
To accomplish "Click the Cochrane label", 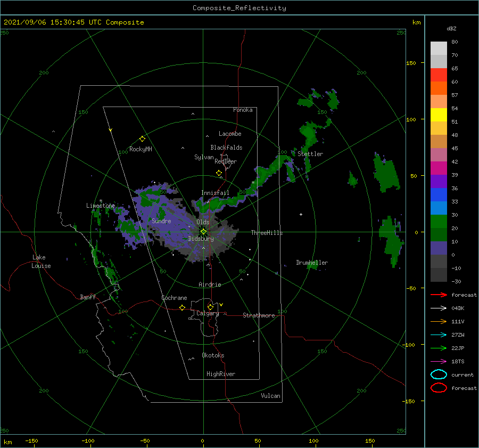I will (174, 298).
